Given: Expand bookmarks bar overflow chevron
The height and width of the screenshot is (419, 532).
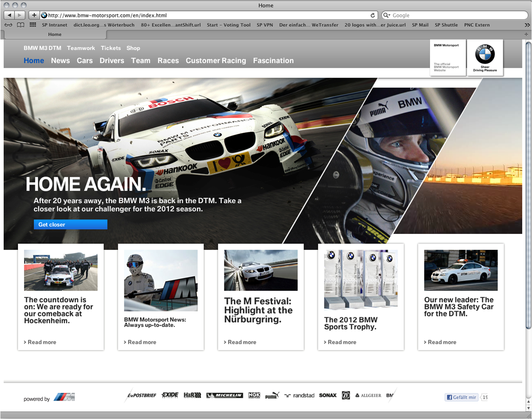Looking at the screenshot, I should click(527, 25).
